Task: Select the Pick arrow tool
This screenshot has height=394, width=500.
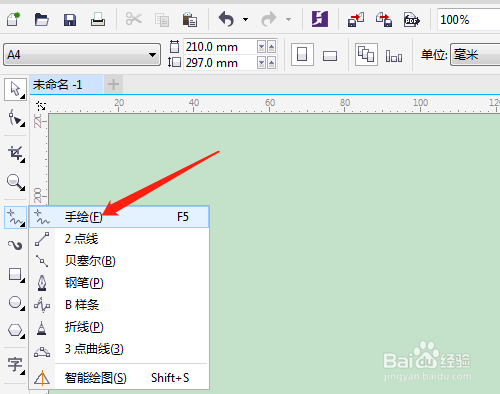Action: pyautogui.click(x=15, y=89)
